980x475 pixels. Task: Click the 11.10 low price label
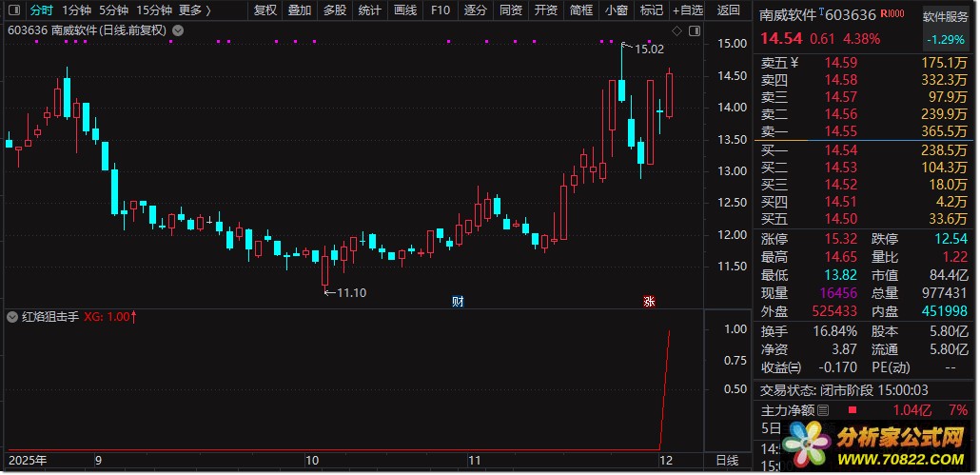click(x=351, y=292)
